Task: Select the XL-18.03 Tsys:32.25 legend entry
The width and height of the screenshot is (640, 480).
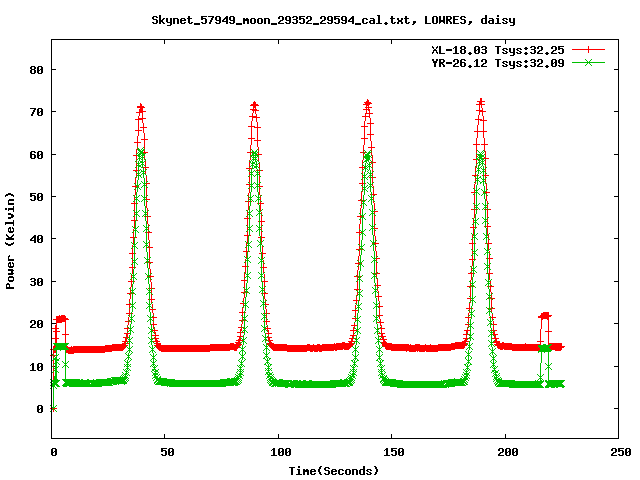Action: (498, 50)
